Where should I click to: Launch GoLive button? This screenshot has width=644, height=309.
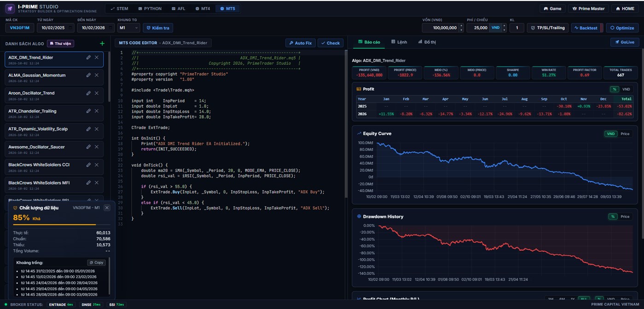coord(624,42)
